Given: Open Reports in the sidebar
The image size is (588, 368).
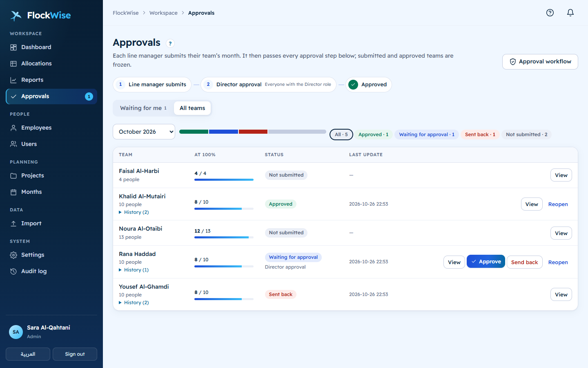Looking at the screenshot, I should point(51,80).
